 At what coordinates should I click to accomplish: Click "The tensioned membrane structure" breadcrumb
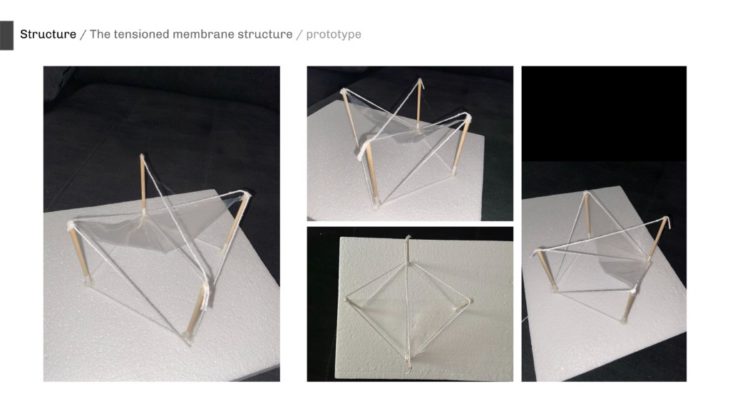(x=191, y=34)
